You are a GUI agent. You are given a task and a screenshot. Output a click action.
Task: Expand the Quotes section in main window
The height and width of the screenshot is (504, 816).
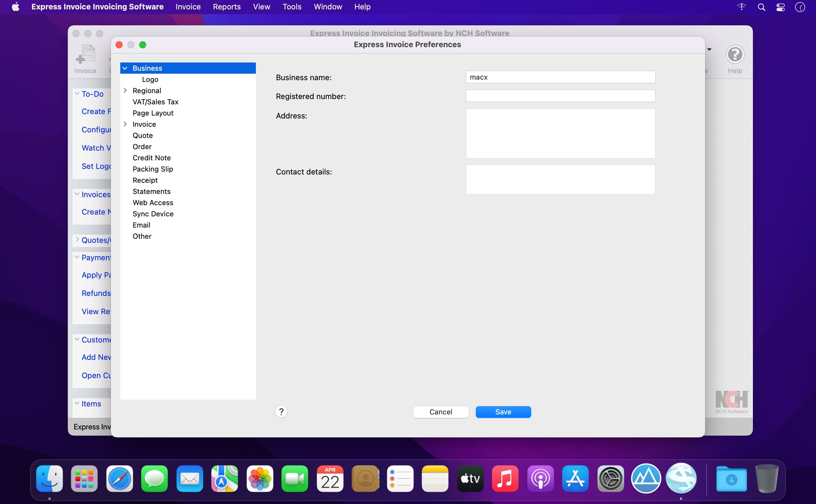click(77, 239)
